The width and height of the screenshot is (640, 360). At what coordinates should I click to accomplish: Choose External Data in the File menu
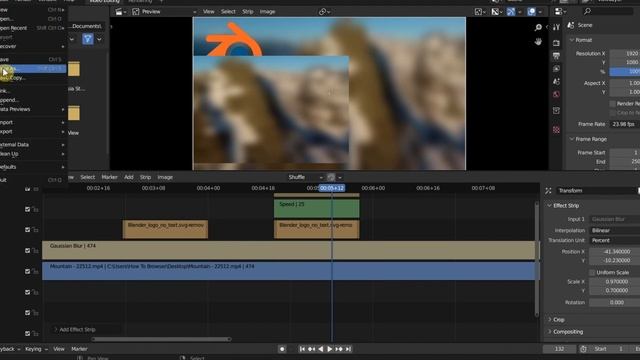pos(33,144)
